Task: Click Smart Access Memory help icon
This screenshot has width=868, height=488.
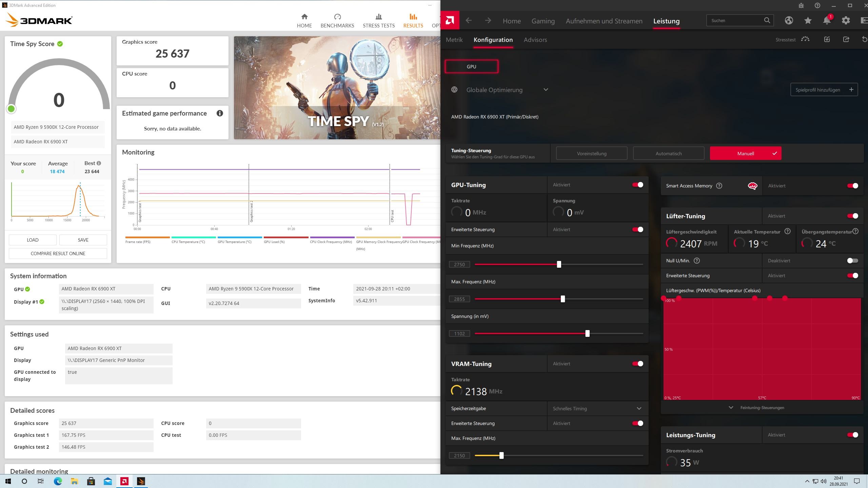Action: pos(719,186)
